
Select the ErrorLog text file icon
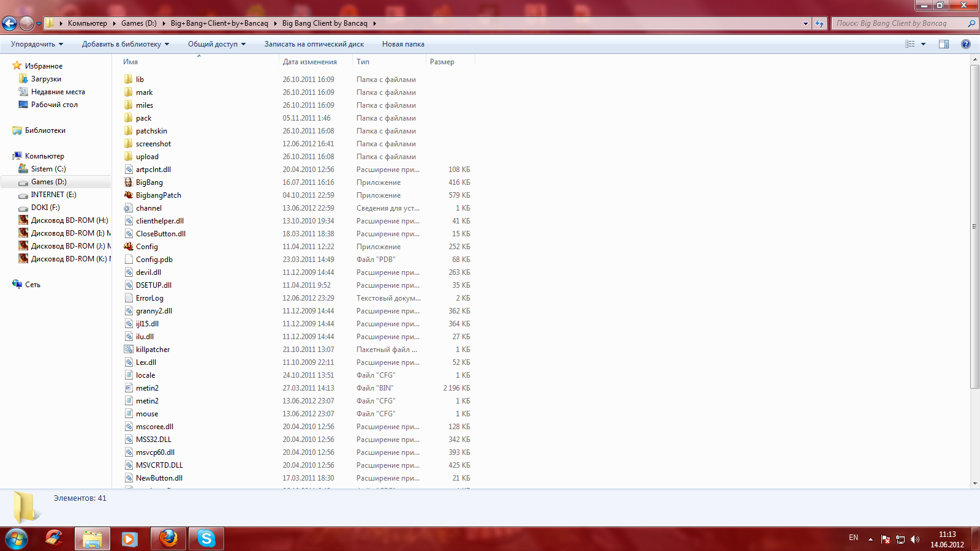(128, 298)
